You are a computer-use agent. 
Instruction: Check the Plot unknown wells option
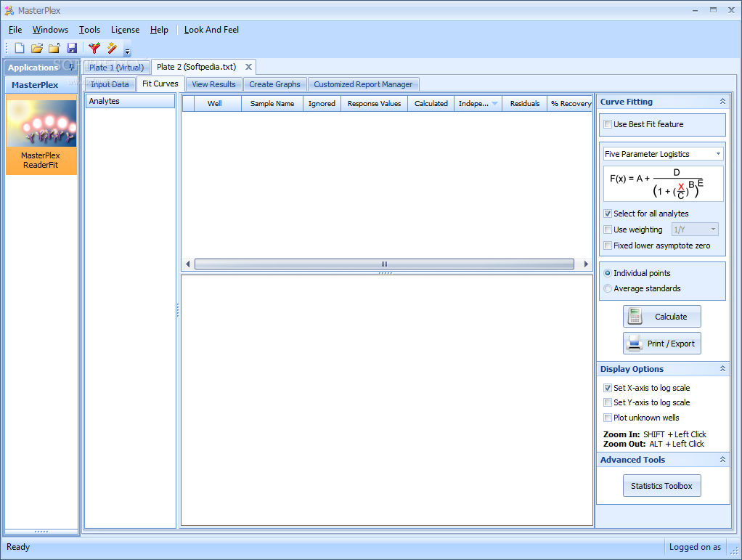click(x=608, y=418)
